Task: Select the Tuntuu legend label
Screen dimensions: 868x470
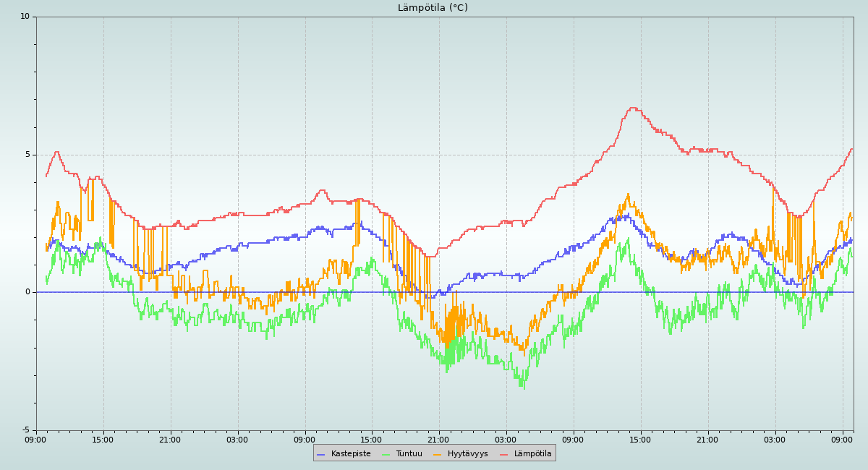Action: 409,454
